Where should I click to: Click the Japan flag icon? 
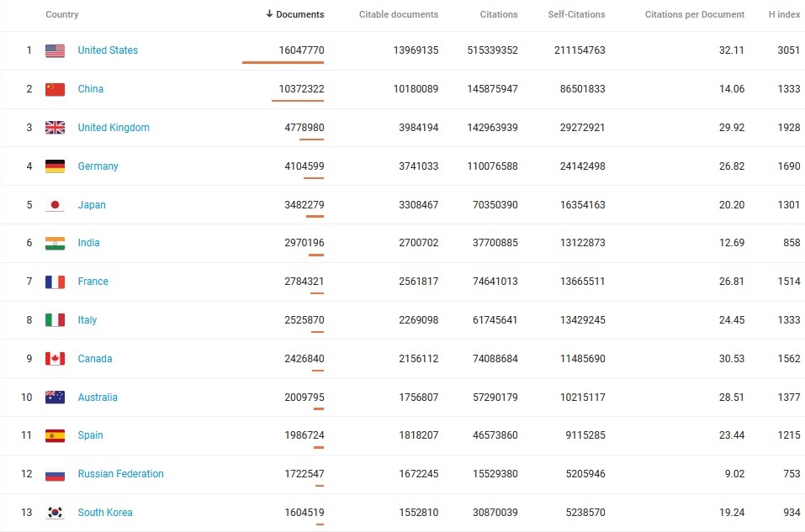[55, 205]
